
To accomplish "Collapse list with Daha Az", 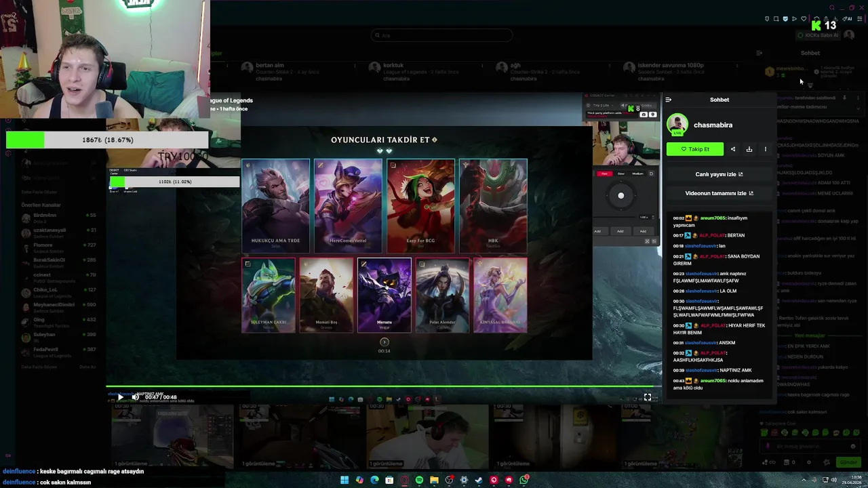I will point(87,367).
